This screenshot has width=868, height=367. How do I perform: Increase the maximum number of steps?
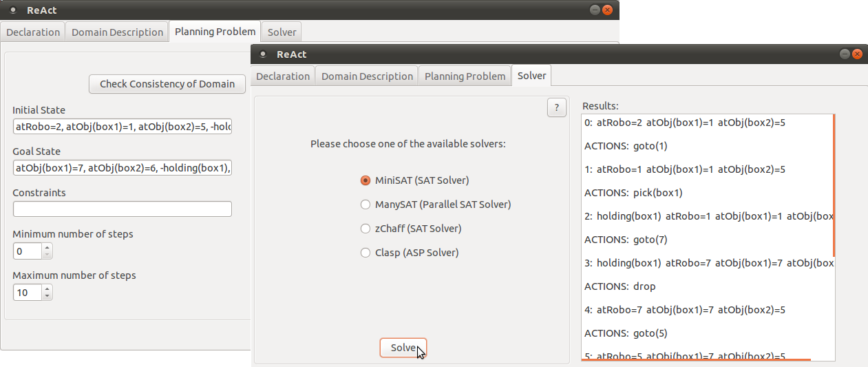click(x=47, y=289)
